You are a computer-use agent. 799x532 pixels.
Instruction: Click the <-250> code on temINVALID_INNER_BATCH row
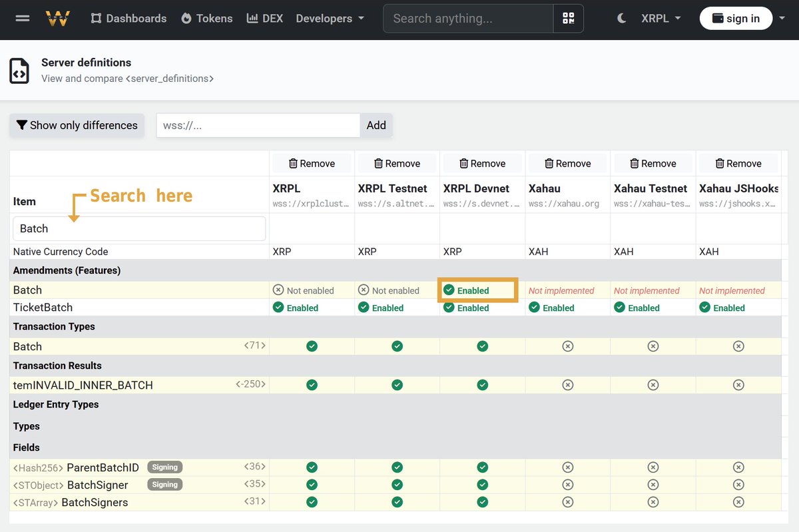coord(250,384)
